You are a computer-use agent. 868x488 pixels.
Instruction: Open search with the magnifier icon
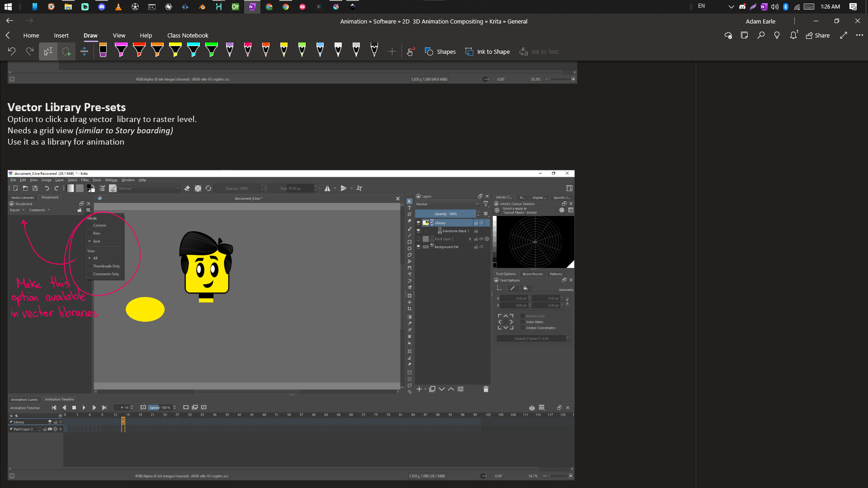pos(761,35)
